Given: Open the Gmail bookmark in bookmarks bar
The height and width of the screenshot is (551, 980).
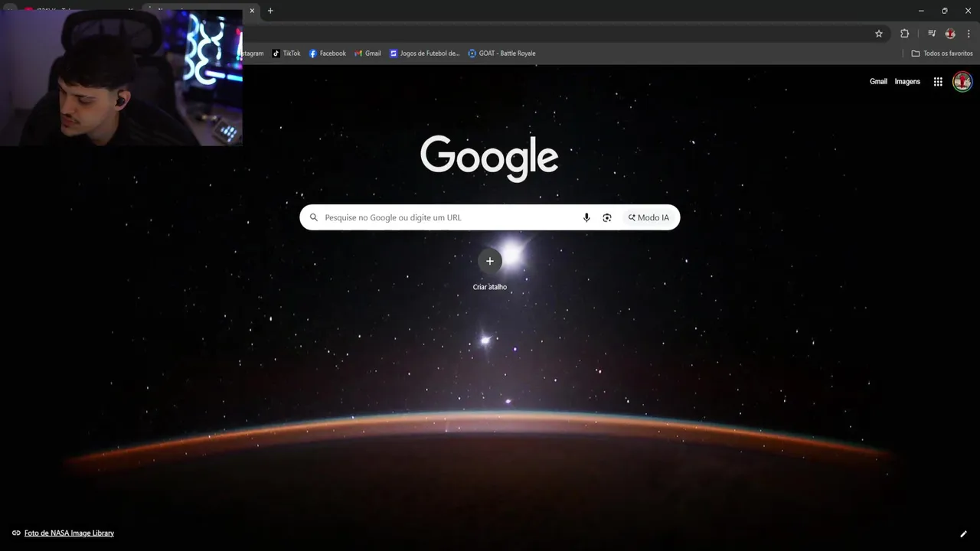Looking at the screenshot, I should [x=367, y=54].
